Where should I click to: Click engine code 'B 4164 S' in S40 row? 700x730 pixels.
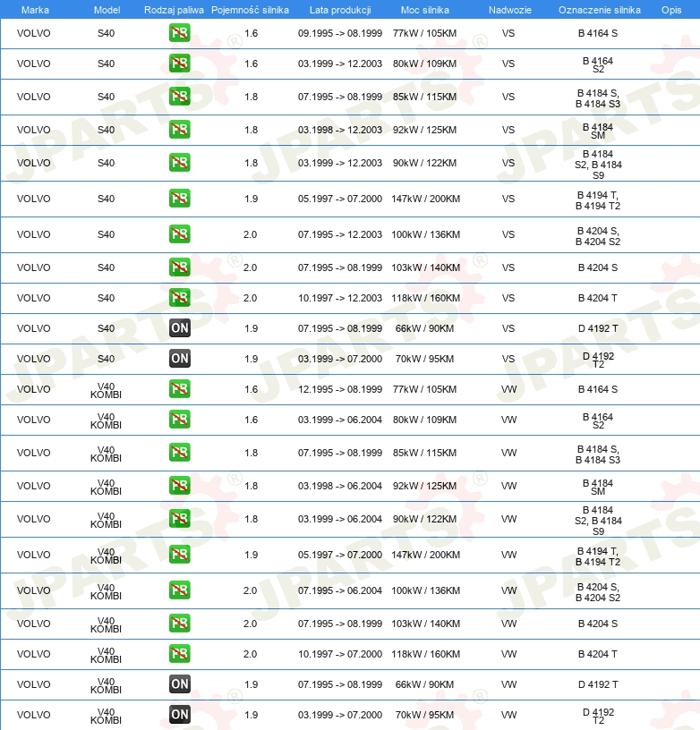coord(598,33)
